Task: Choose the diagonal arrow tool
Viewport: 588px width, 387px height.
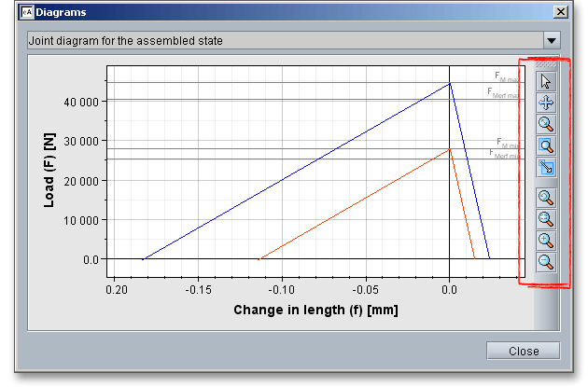Action: [x=547, y=168]
